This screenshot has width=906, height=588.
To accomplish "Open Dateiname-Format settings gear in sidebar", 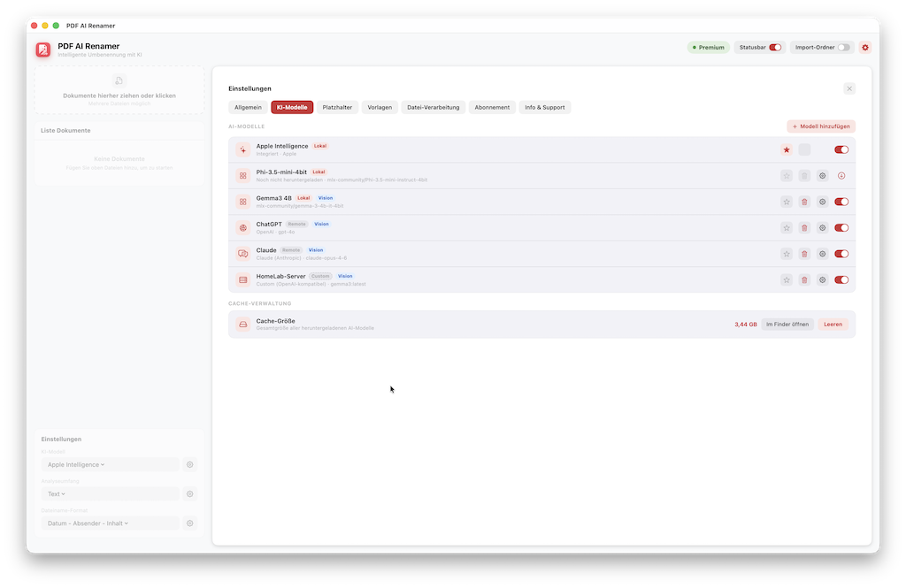I will (189, 523).
